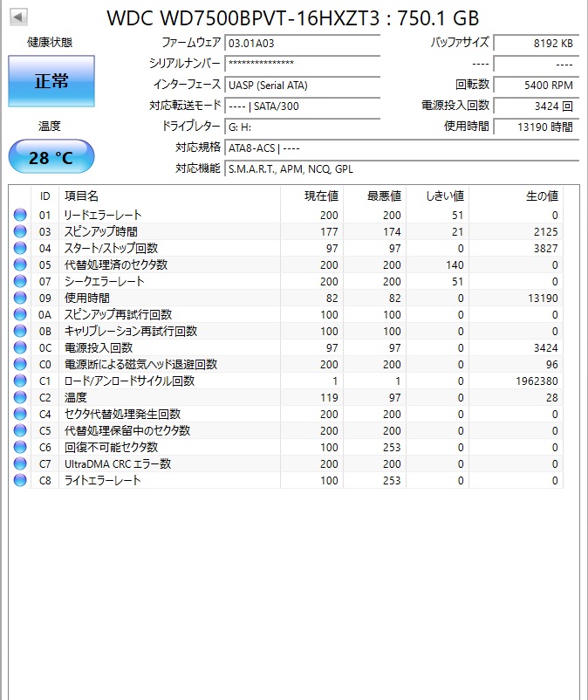Click the rotation rate field 5400 RPM
588x700 pixels.
pyautogui.click(x=537, y=86)
